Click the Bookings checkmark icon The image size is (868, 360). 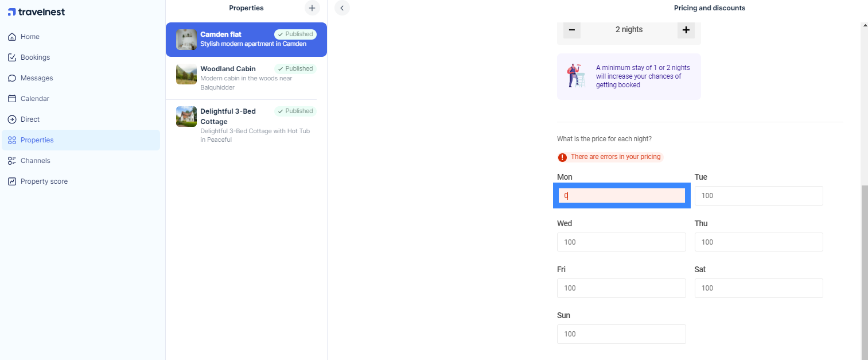[12, 57]
